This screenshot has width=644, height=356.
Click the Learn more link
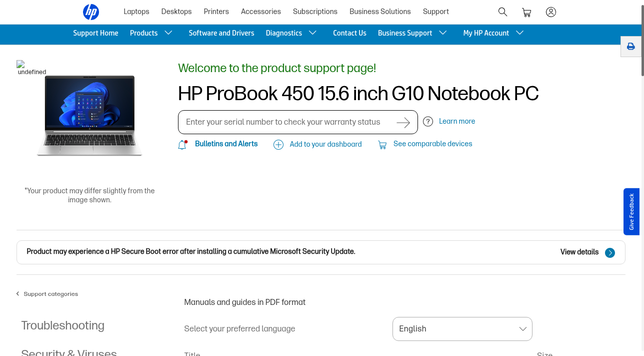457,121
